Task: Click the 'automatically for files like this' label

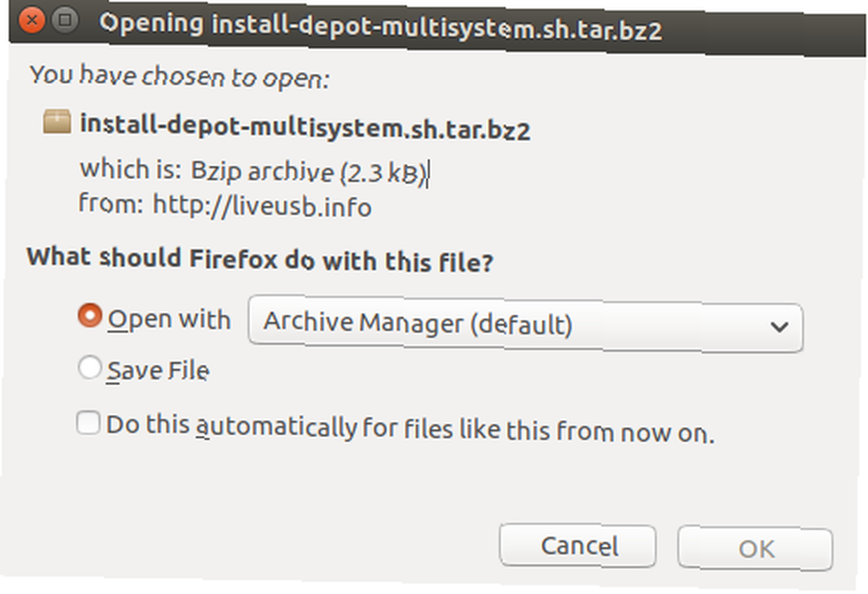Action: click(411, 428)
